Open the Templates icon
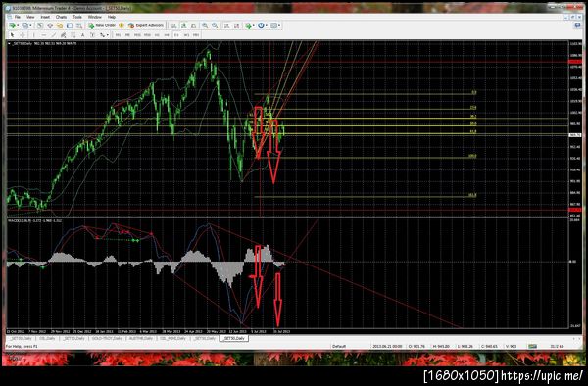588x386 pixels. 273,25
